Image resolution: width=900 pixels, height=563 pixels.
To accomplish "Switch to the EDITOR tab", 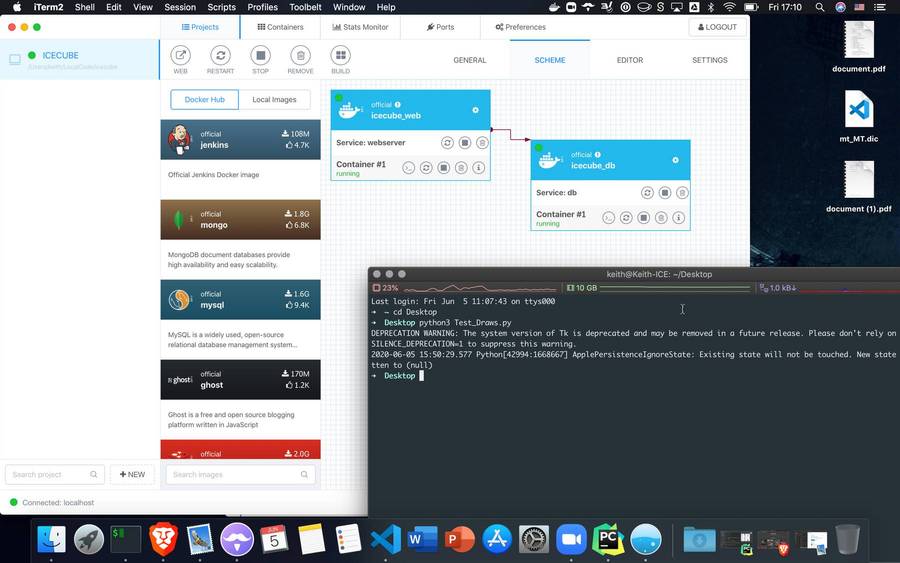I will pos(629,60).
